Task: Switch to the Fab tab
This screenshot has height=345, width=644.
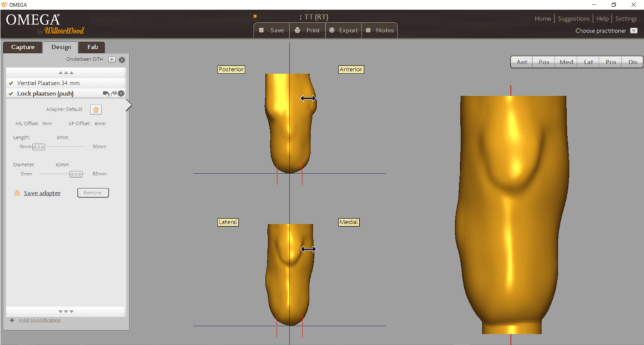Action: [x=92, y=47]
